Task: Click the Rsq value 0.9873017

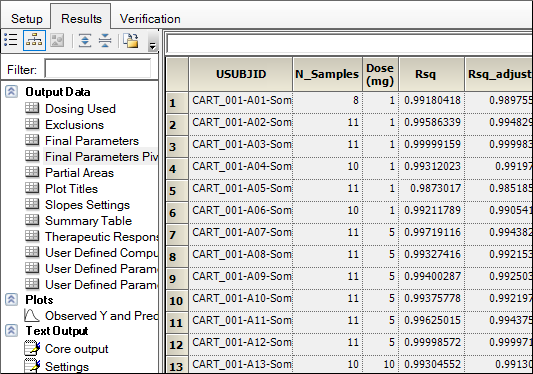Action: click(x=432, y=189)
